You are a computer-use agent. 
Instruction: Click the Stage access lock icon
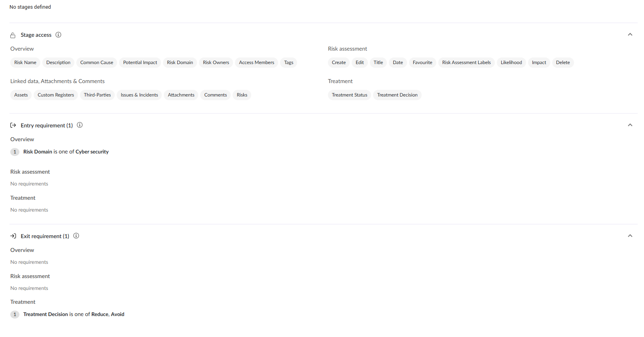tap(13, 35)
